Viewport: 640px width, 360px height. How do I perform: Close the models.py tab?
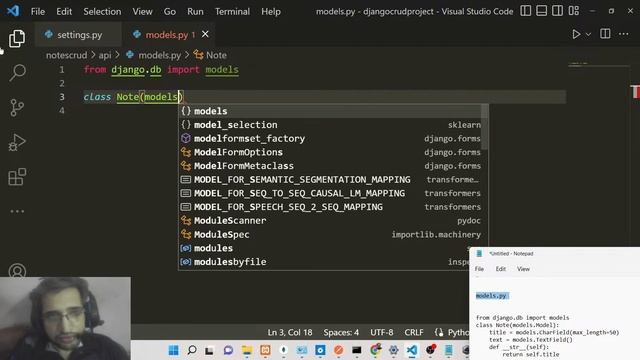pyautogui.click(x=205, y=35)
